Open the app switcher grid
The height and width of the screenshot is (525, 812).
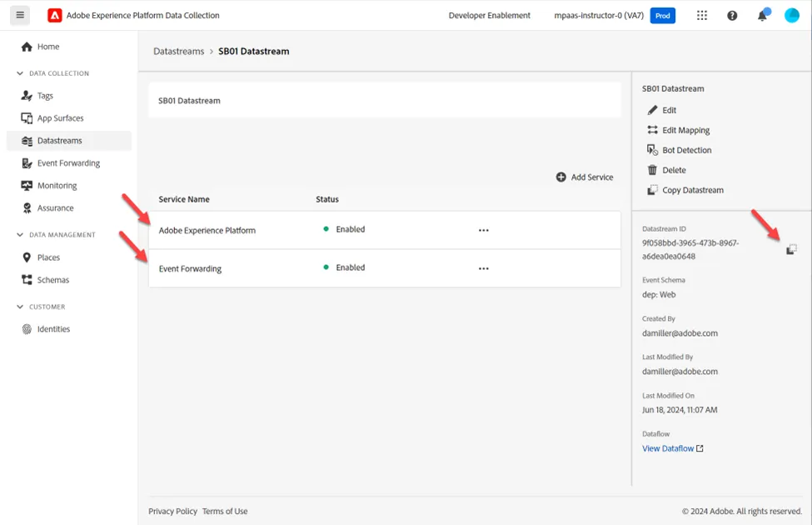(702, 16)
